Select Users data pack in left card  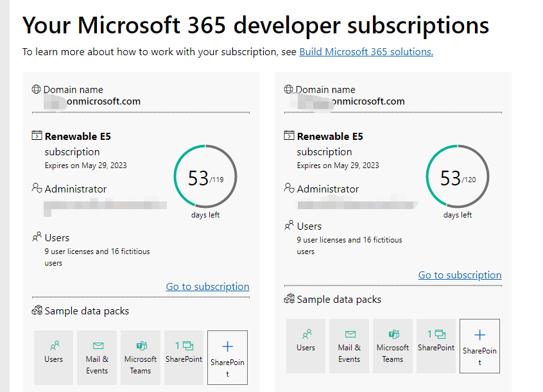(x=54, y=357)
